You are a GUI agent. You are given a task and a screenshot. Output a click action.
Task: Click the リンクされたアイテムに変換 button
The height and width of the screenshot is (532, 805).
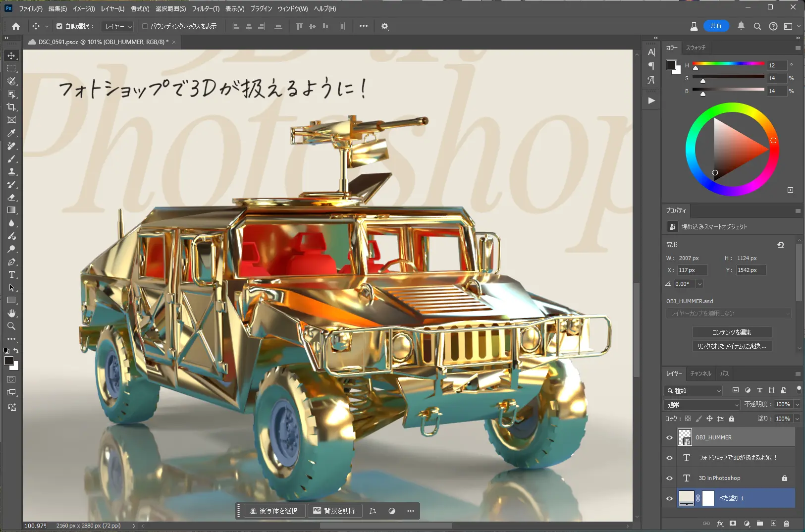(732, 346)
